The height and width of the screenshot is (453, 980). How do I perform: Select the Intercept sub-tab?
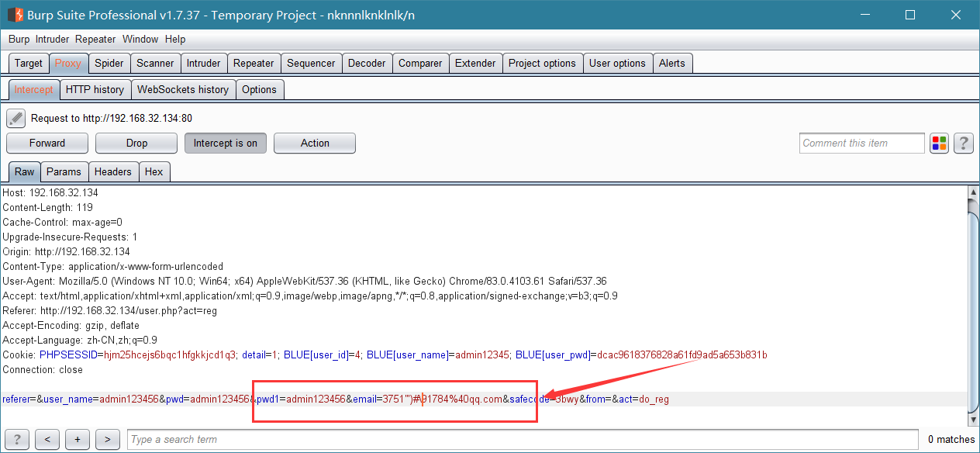click(34, 90)
